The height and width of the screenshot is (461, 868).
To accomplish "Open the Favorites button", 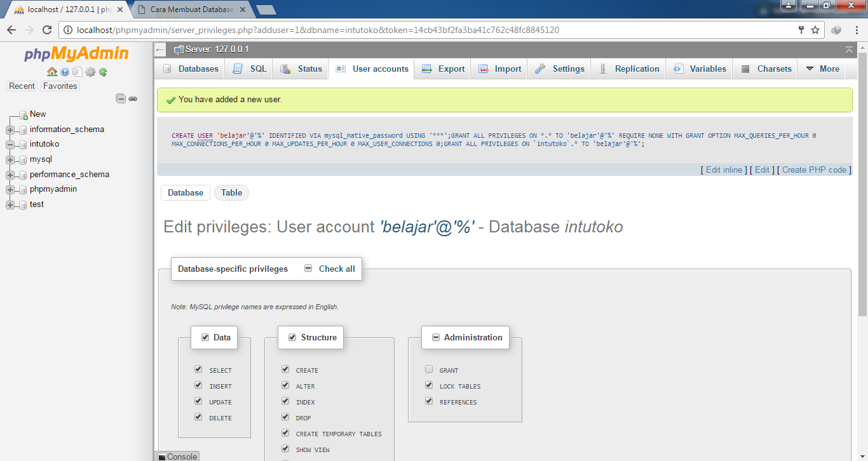I will pyautogui.click(x=60, y=86).
